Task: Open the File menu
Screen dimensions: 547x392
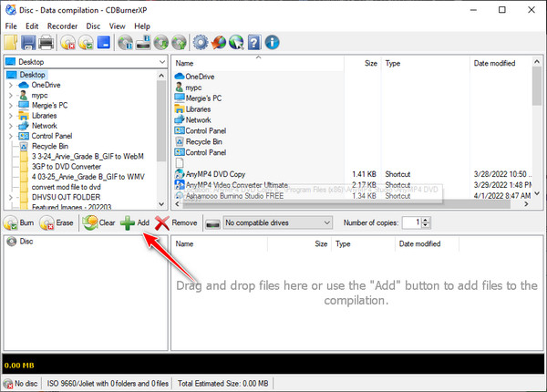Action: pyautogui.click(x=11, y=26)
